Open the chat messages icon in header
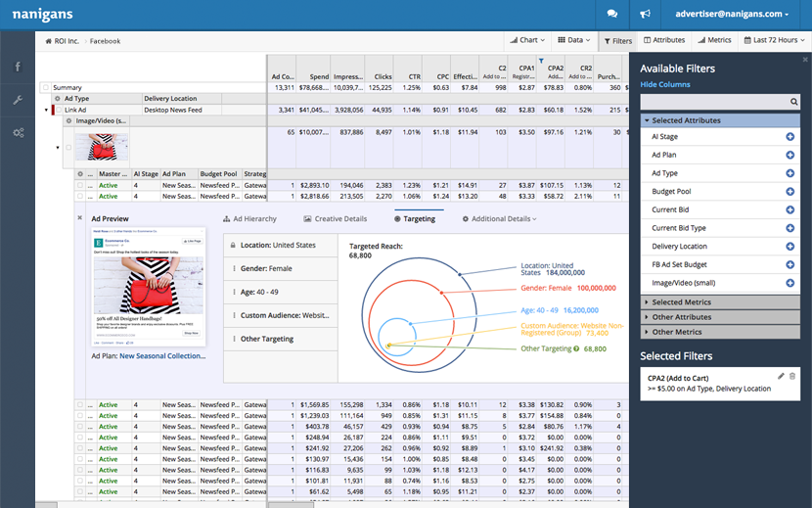The image size is (812, 508). (x=611, y=14)
